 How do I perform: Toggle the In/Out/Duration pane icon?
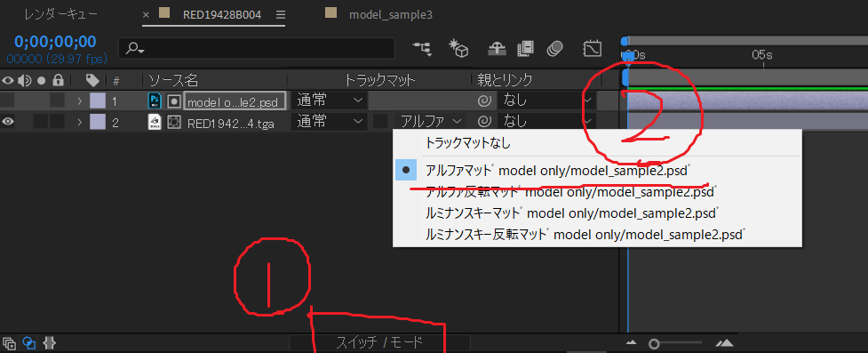(49, 343)
